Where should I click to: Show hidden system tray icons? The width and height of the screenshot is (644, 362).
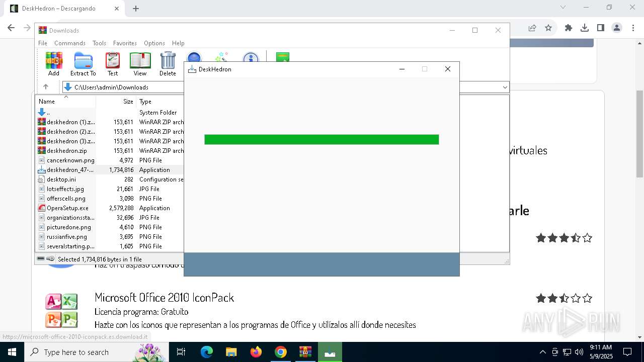542,352
